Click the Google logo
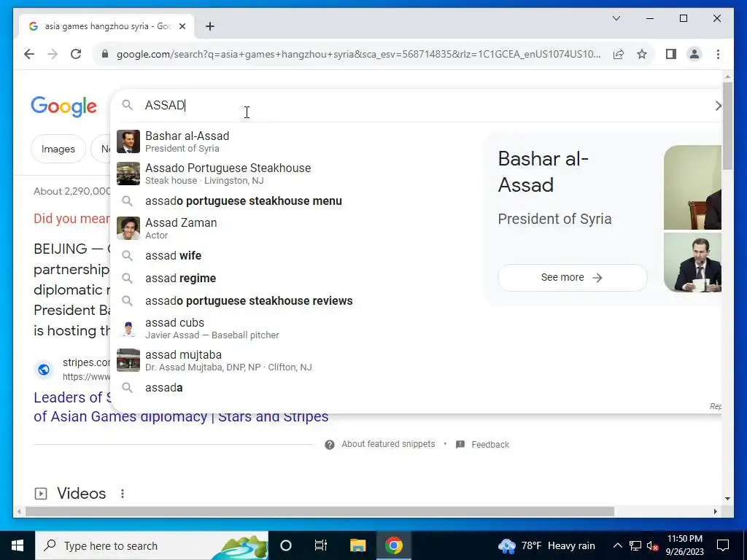Viewport: 747px width, 560px height. click(x=64, y=106)
